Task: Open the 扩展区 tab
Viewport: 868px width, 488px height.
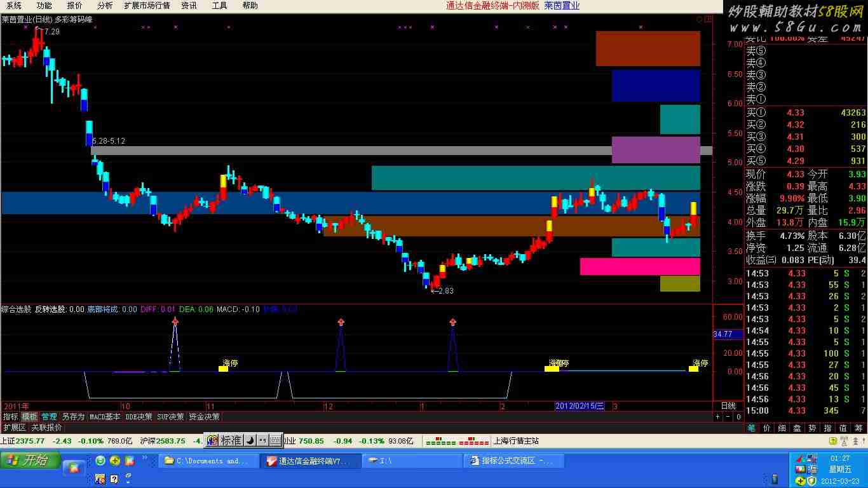Action: (14, 428)
